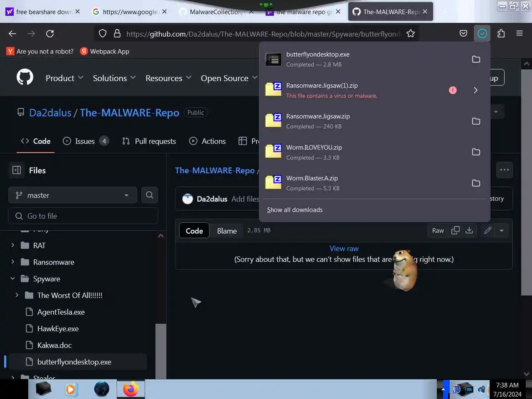Click the Go to file search field
Image resolution: width=532 pixels, height=399 pixels.
click(x=83, y=216)
